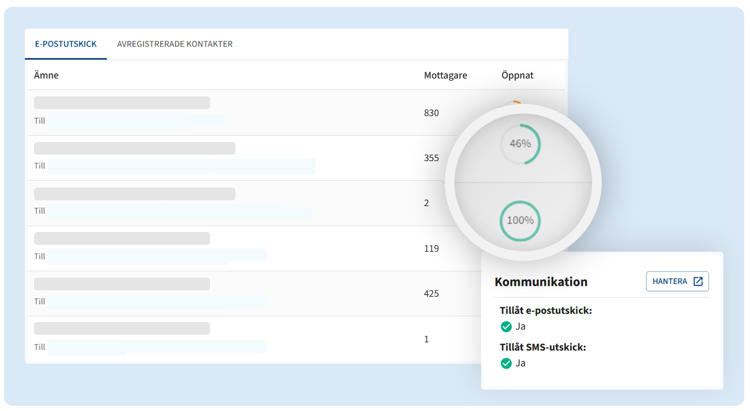The image size is (750, 411).
Task: Click the external-link icon in HANTERA
Action: (x=698, y=281)
